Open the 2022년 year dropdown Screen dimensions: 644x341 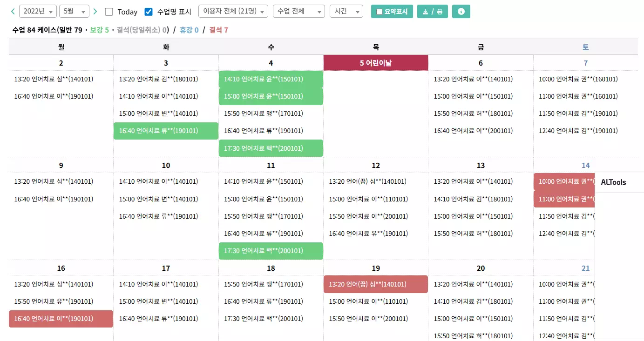tap(38, 11)
